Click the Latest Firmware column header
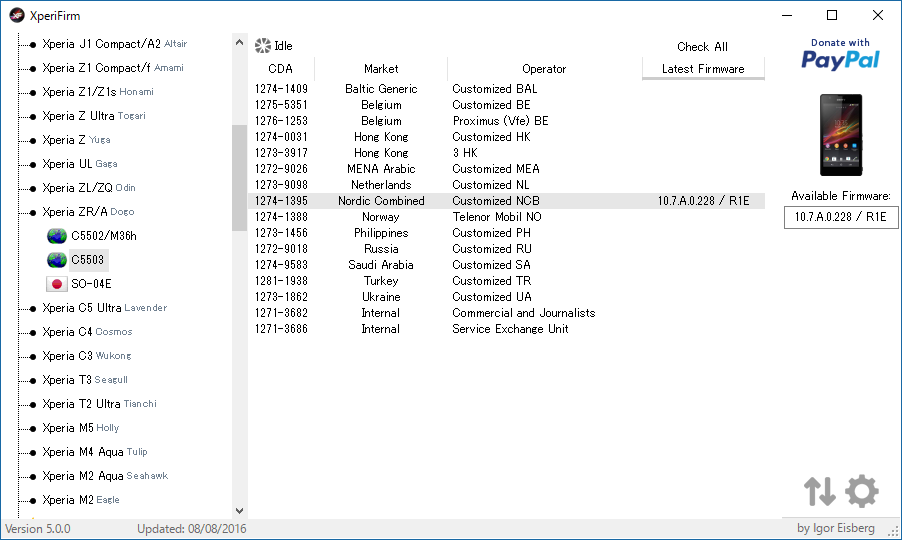 pyautogui.click(x=703, y=69)
